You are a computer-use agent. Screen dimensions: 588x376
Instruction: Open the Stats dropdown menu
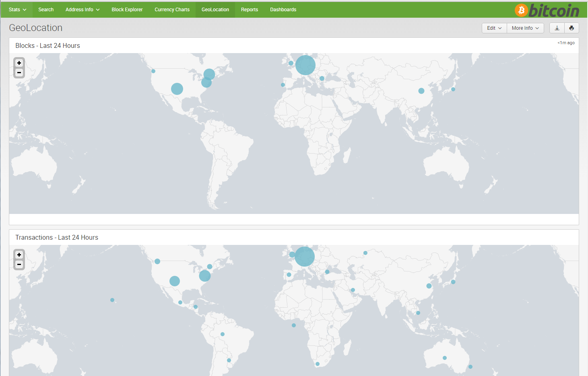coord(17,10)
